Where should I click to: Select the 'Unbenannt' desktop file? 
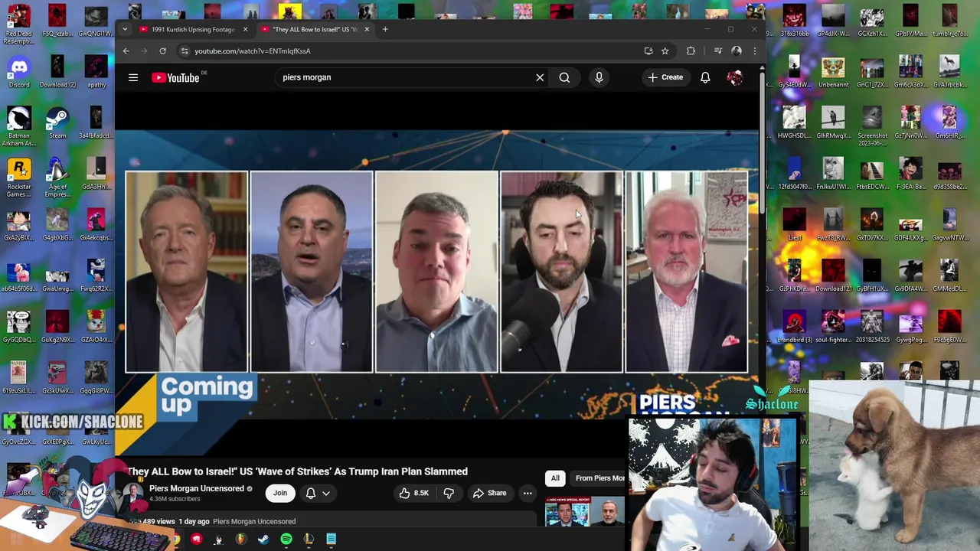coord(833,72)
